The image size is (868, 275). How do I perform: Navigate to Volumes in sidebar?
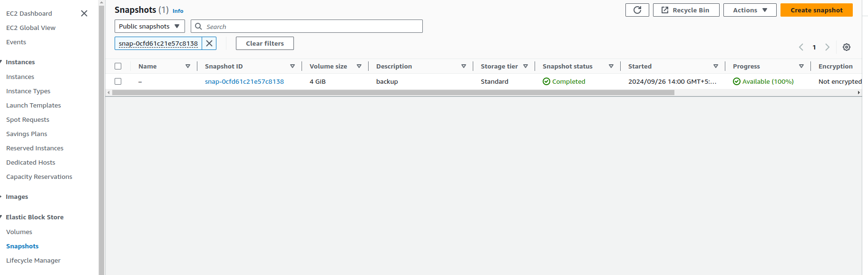coord(19,232)
